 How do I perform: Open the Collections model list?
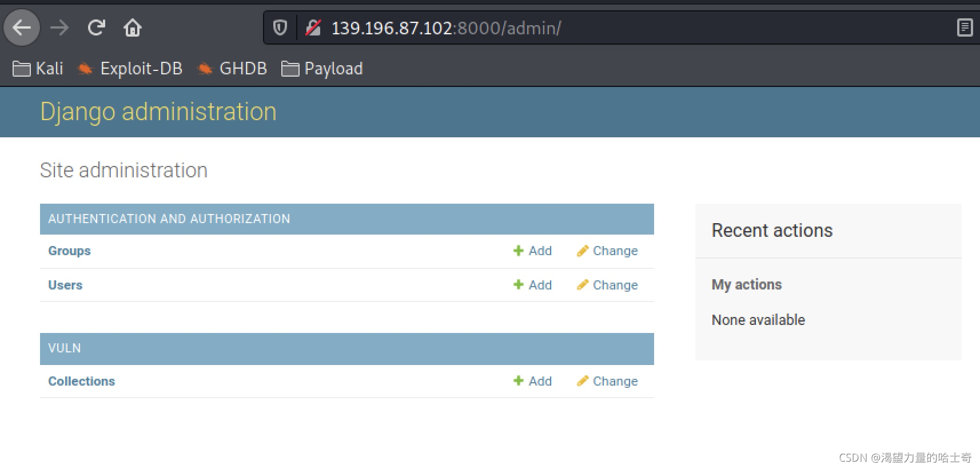[x=81, y=381]
